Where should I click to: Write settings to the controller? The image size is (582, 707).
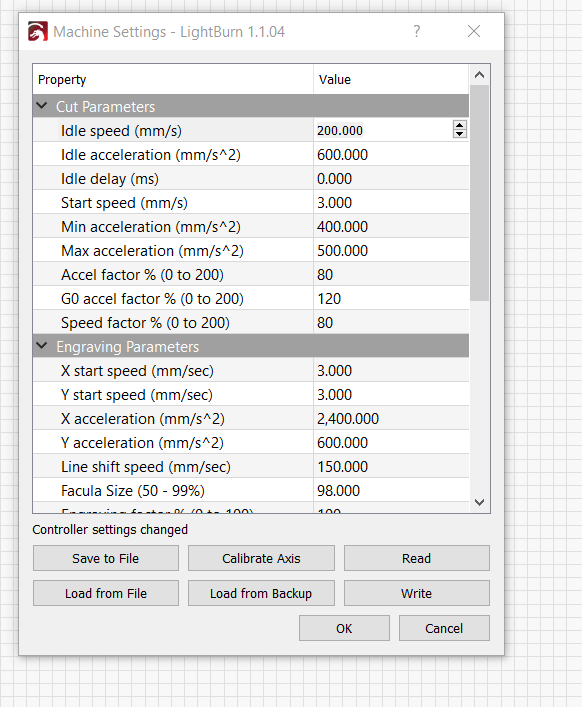[x=417, y=593]
